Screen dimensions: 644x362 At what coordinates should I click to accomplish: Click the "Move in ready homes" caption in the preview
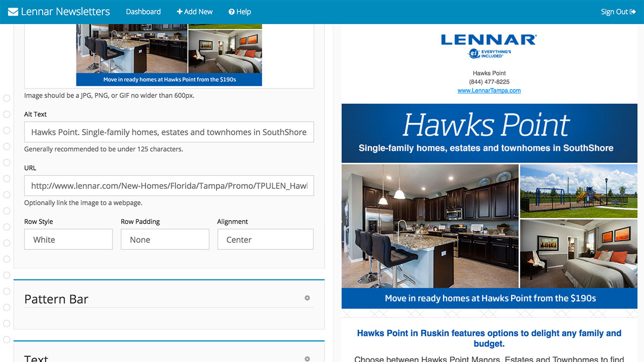point(489,298)
